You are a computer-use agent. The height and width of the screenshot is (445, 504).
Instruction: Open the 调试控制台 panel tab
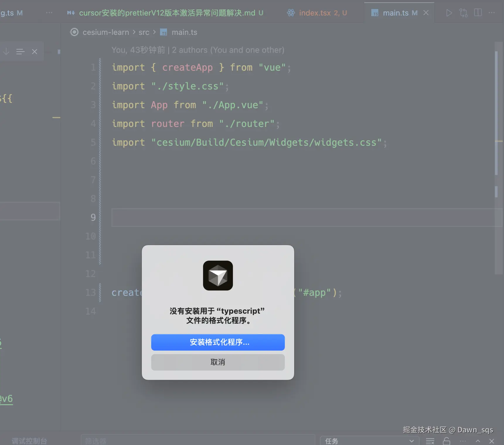click(x=29, y=441)
